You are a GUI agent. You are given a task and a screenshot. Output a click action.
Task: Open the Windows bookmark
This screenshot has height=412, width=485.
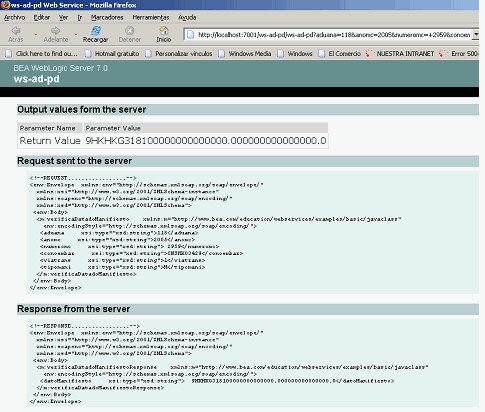[x=295, y=54]
